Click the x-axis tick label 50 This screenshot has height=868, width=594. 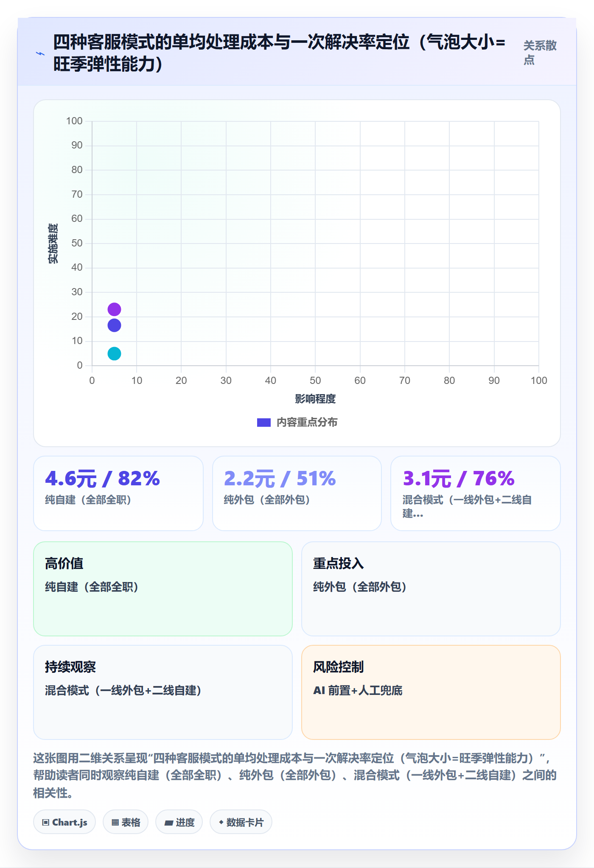[x=315, y=381]
